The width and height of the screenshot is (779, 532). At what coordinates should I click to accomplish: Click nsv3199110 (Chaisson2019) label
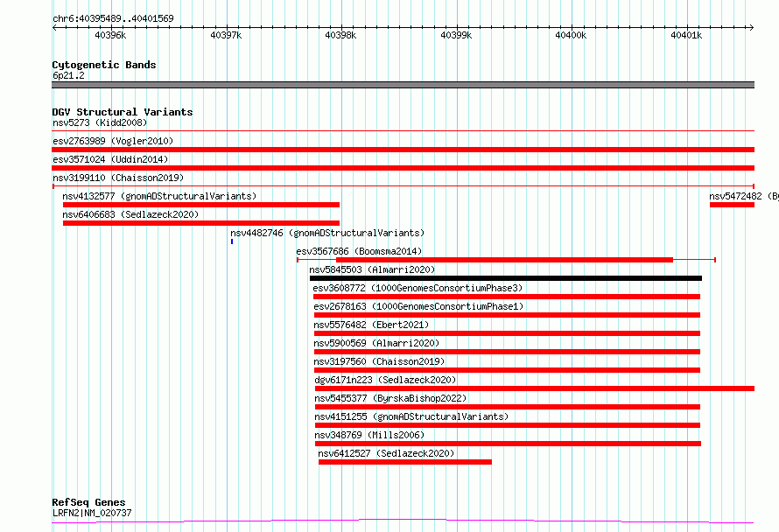118,178
